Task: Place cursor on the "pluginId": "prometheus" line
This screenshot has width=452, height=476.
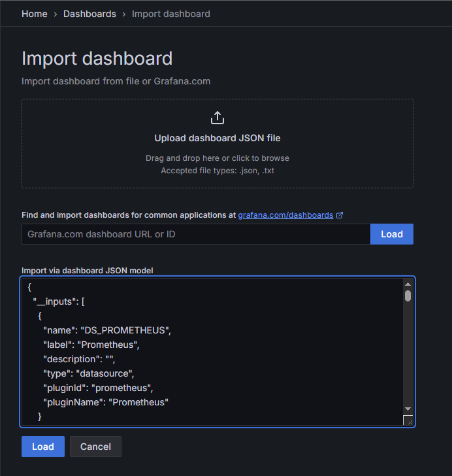Action: coord(98,388)
